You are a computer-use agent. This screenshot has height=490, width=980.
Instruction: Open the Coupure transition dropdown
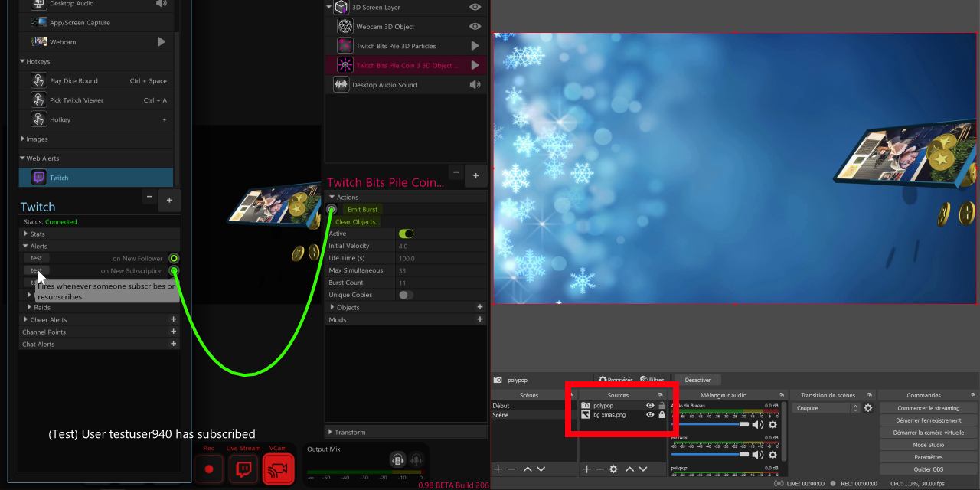(x=827, y=408)
